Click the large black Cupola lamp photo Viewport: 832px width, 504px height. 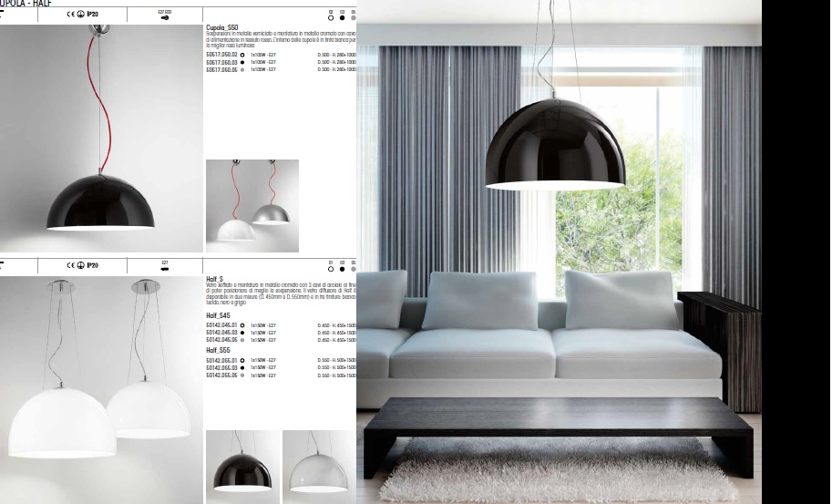[x=101, y=138]
